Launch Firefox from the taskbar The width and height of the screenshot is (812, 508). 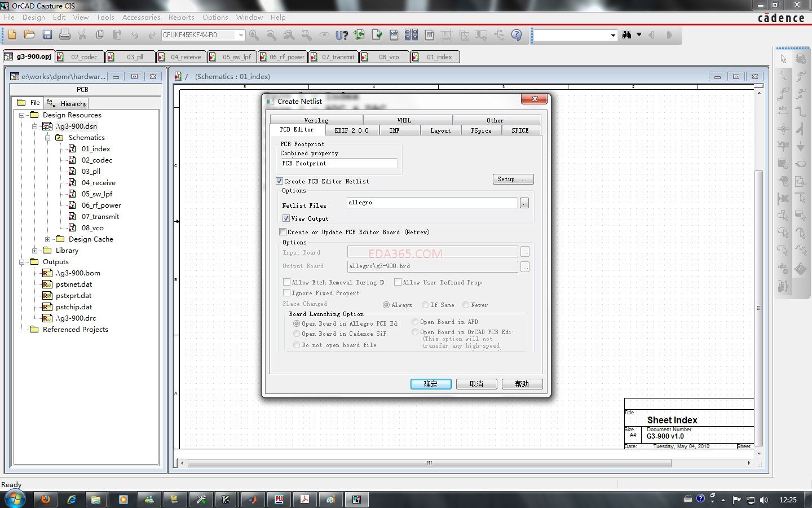[46, 499]
